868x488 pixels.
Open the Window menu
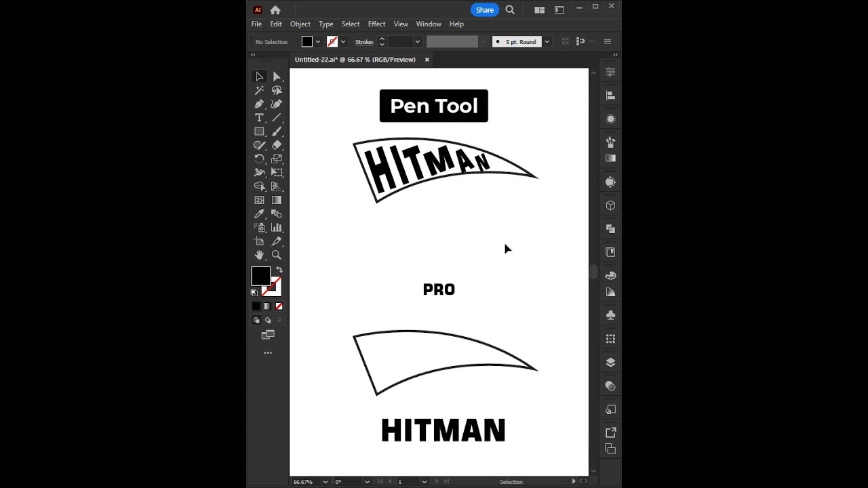(429, 24)
